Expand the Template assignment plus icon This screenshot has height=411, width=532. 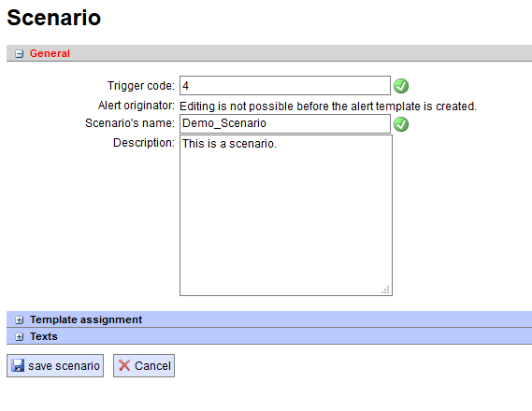[x=19, y=319]
